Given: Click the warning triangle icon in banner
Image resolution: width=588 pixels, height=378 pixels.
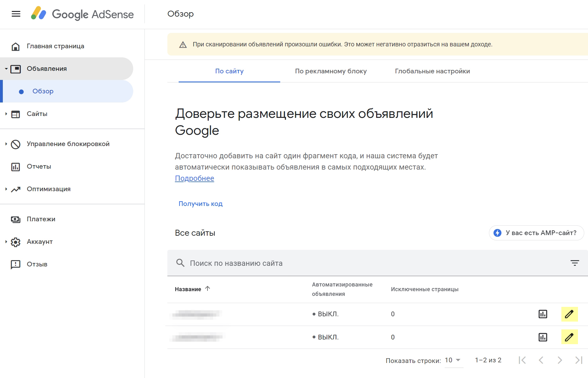Looking at the screenshot, I should tap(183, 45).
